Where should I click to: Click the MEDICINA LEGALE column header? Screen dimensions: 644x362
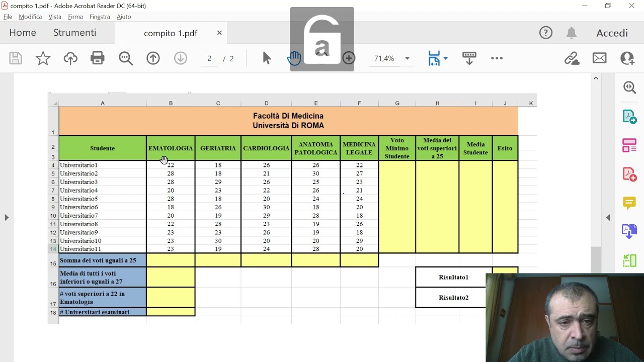click(x=359, y=148)
